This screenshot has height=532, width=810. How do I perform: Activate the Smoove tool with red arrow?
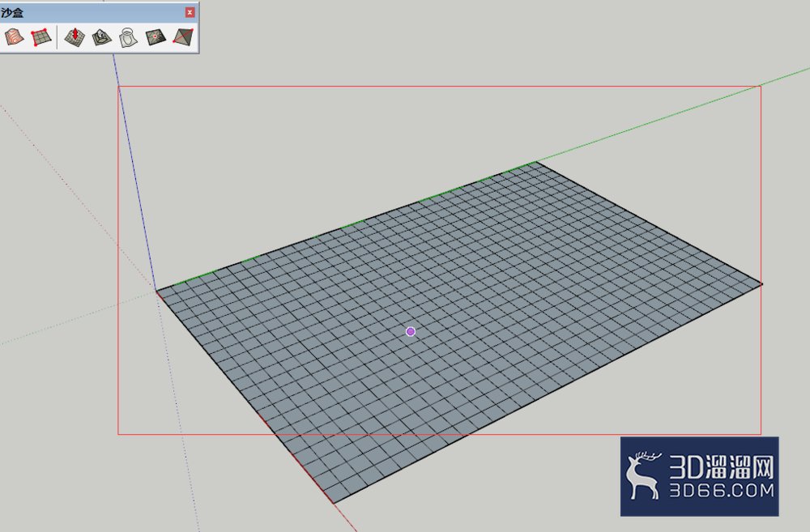pyautogui.click(x=75, y=37)
